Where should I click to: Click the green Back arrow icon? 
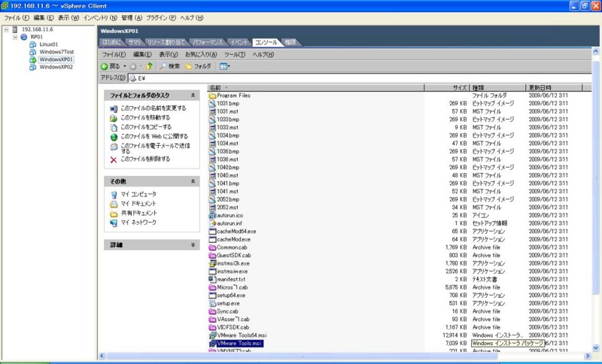[x=104, y=66]
